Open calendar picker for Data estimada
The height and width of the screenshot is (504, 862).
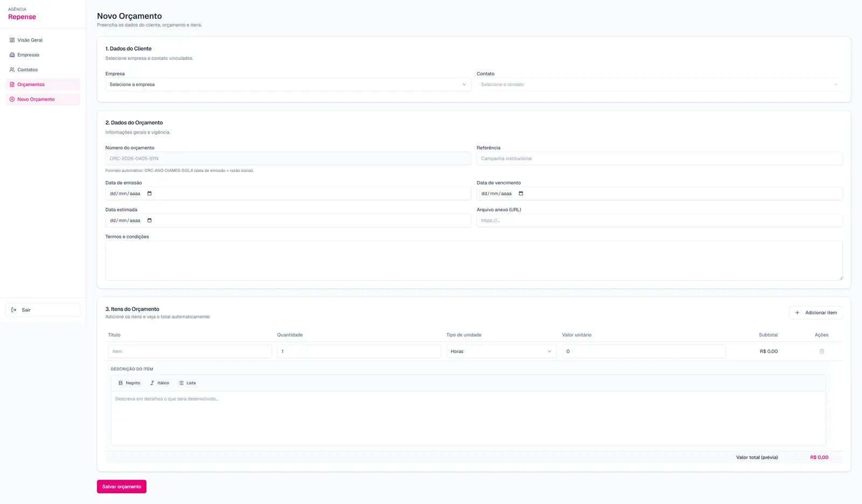150,220
